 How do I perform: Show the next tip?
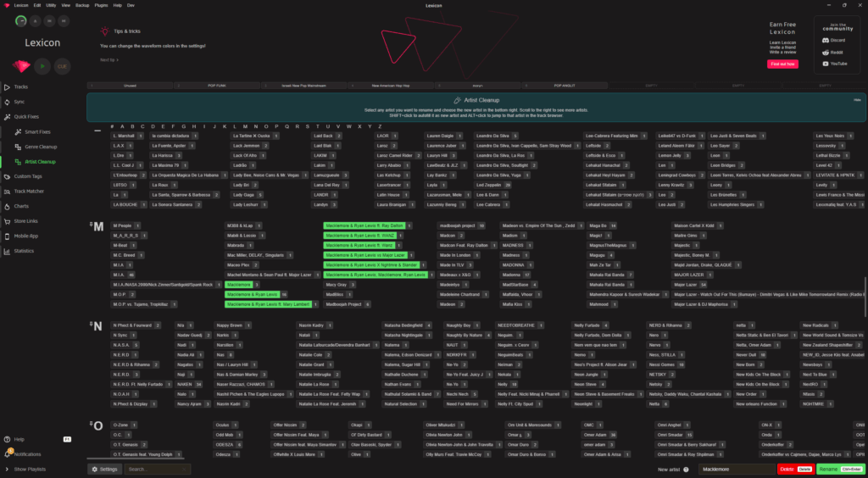(x=108, y=60)
